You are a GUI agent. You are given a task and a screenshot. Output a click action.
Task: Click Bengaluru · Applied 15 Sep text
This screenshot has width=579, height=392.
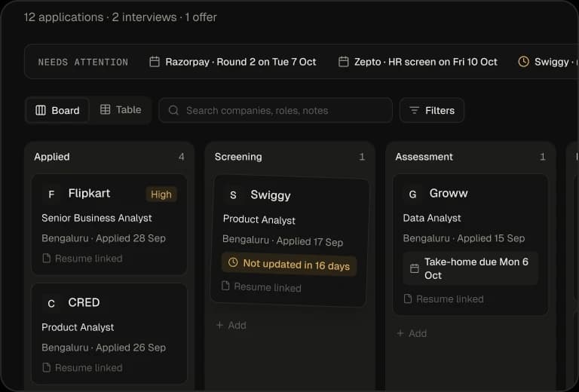[464, 238]
